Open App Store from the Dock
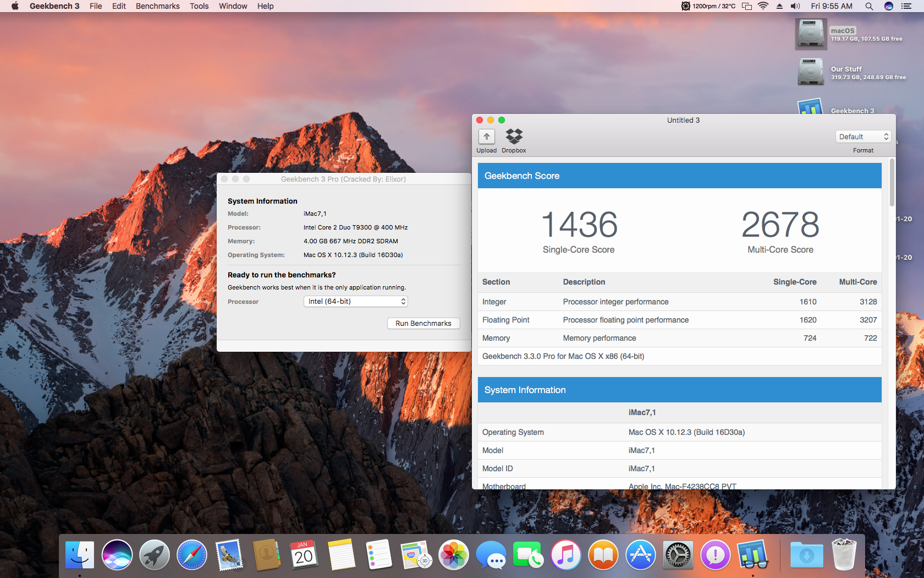The image size is (924, 578). pyautogui.click(x=641, y=555)
